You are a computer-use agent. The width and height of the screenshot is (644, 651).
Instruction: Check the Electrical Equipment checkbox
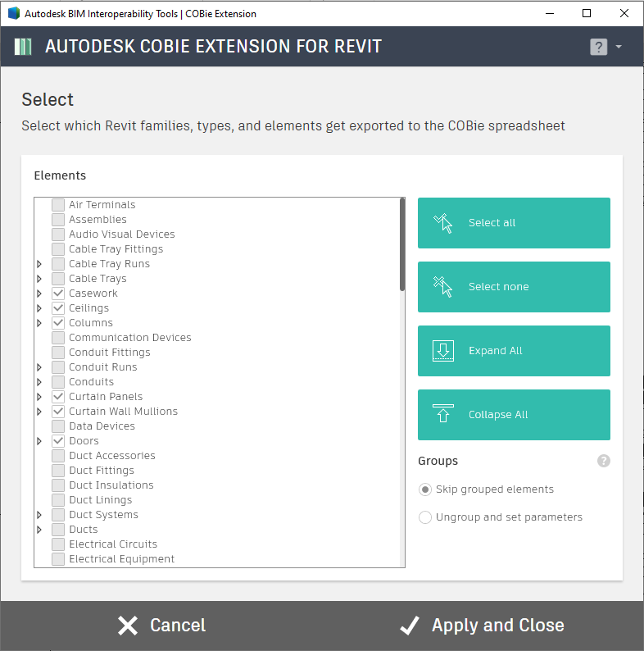tap(58, 559)
